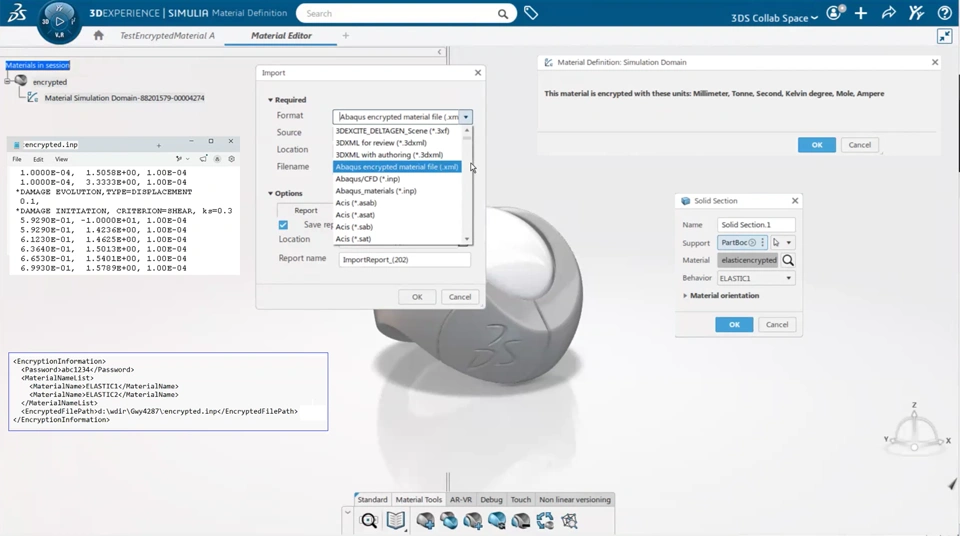Add a new tab with plus button
960x536 pixels.
click(x=346, y=36)
